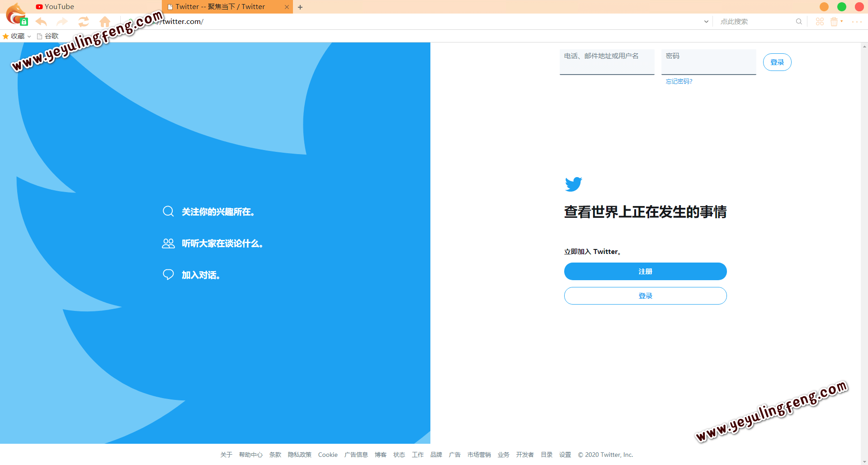The height and width of the screenshot is (465, 868).
Task: Expand the 收藏 favorites dropdown
Action: point(29,36)
